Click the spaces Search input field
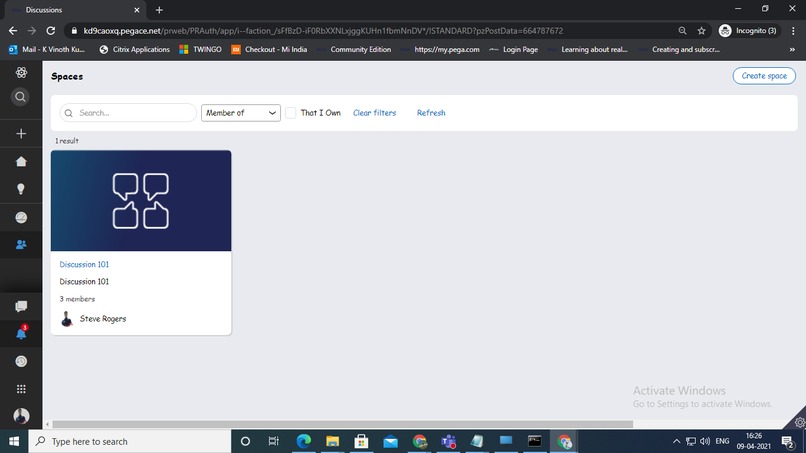The width and height of the screenshot is (806, 453). (128, 113)
